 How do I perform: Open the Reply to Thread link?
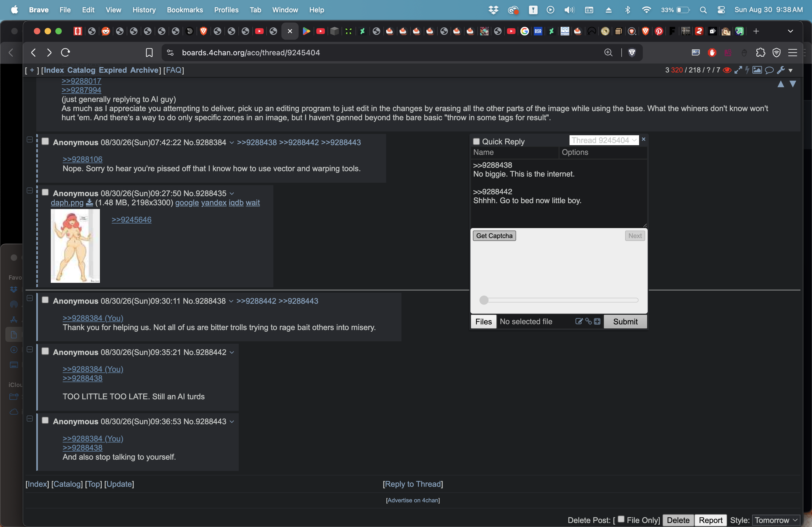click(413, 484)
